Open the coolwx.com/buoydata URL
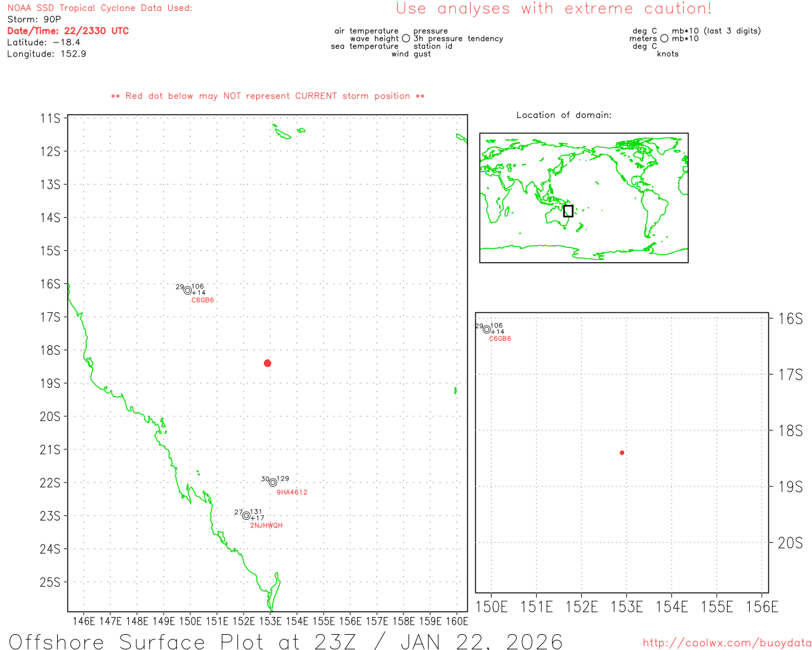The height and width of the screenshot is (650, 812). (x=727, y=643)
